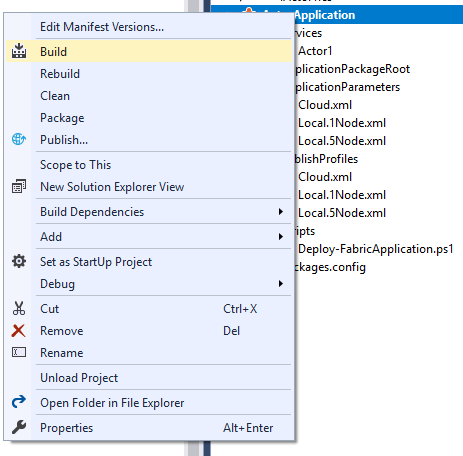Expand the Add submenu arrow
Screen dimensions: 463x456
281,237
